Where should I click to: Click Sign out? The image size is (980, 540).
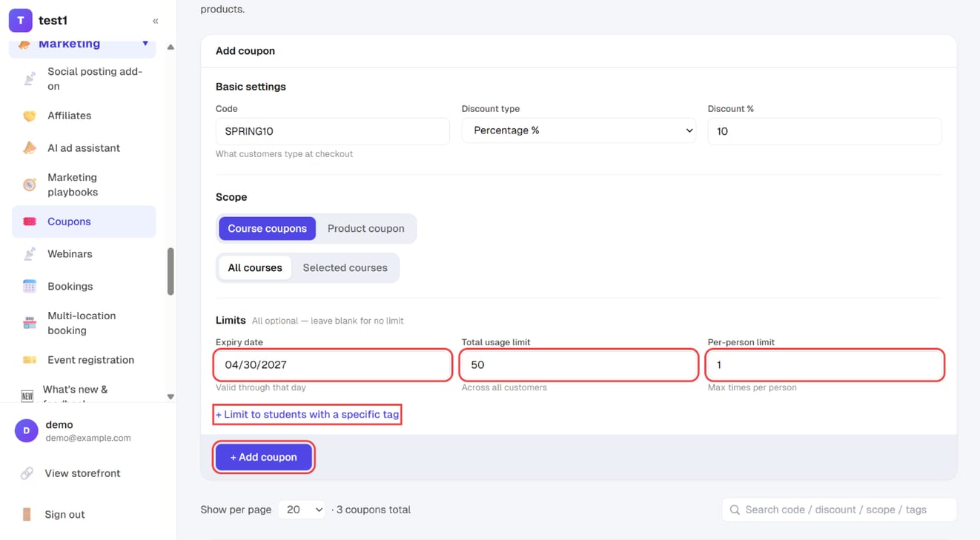(x=64, y=514)
